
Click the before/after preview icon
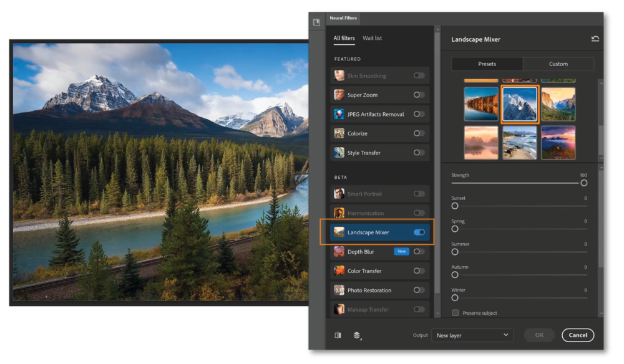(x=338, y=335)
